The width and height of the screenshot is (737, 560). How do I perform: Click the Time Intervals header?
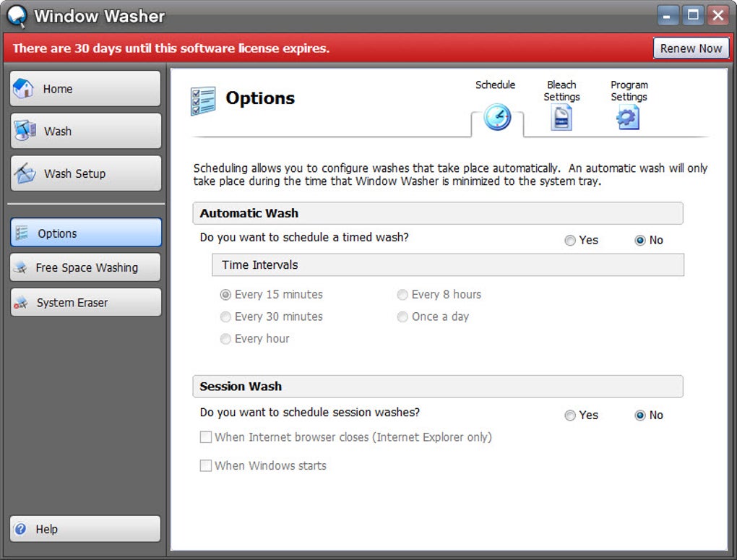click(x=448, y=264)
